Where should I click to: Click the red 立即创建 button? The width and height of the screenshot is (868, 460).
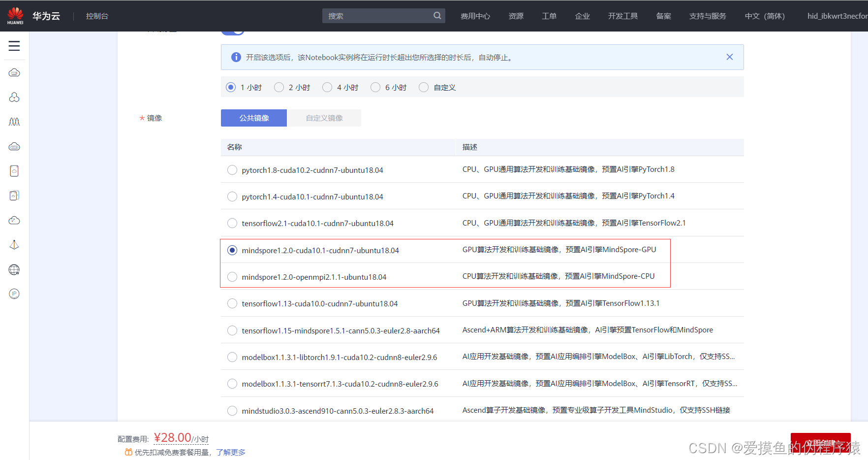pyautogui.click(x=820, y=443)
